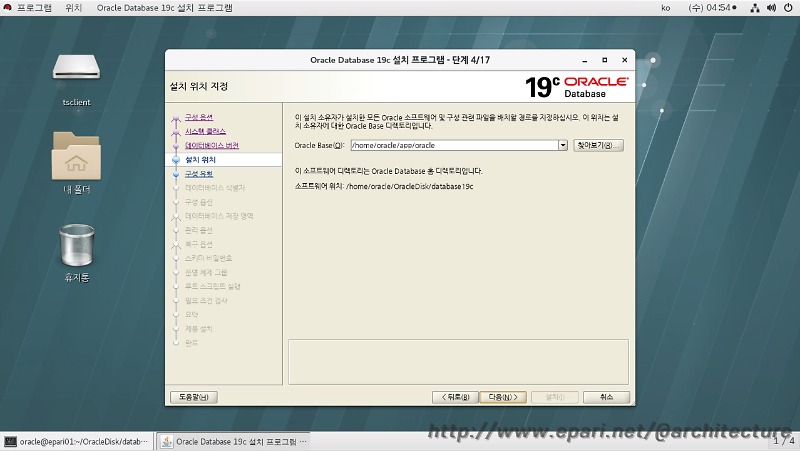Open the clock showing 04:54
The width and height of the screenshot is (800, 451).
pos(712,8)
